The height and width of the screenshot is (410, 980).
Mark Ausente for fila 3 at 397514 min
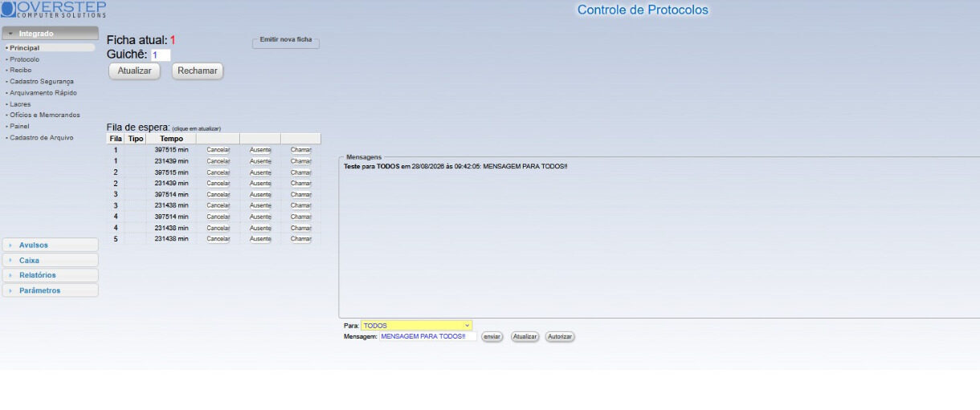tap(260, 195)
